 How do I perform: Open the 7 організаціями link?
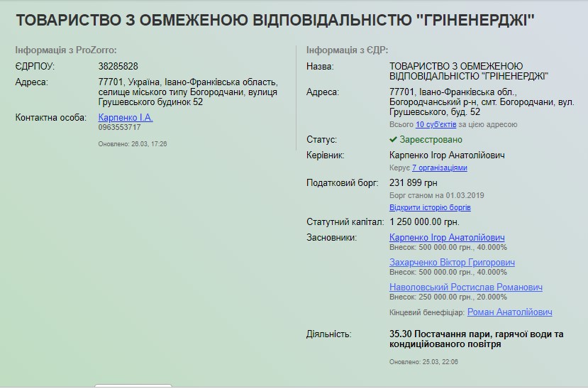(439, 168)
